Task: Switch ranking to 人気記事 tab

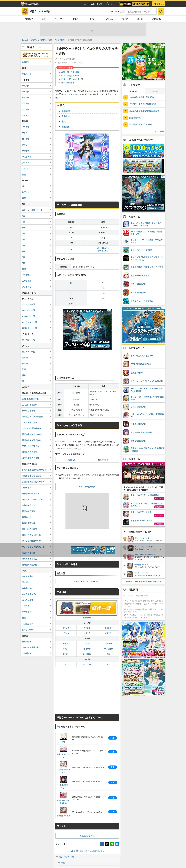Action: [133, 91]
